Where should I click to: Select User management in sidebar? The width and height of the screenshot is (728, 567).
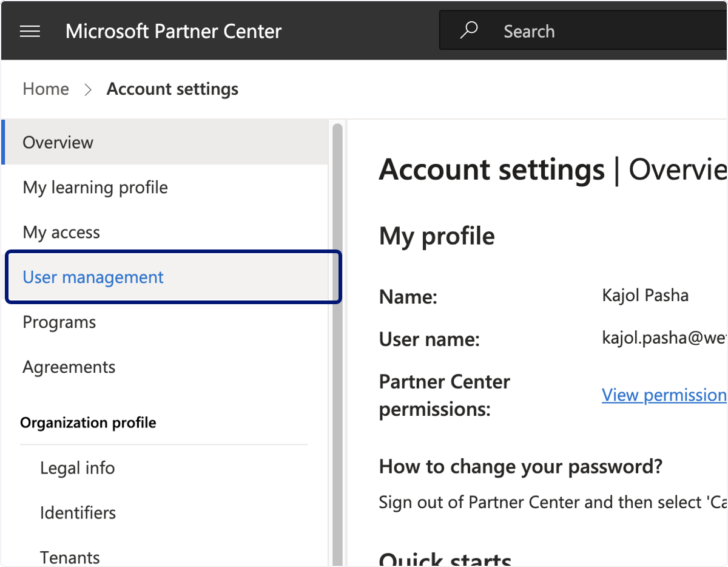[x=173, y=277]
